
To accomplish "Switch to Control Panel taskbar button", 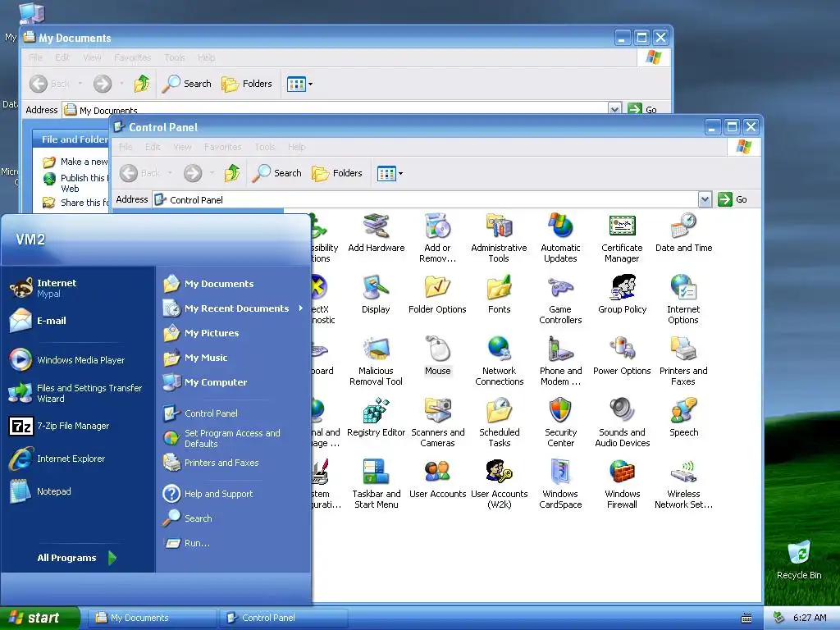I will pyautogui.click(x=283, y=618).
